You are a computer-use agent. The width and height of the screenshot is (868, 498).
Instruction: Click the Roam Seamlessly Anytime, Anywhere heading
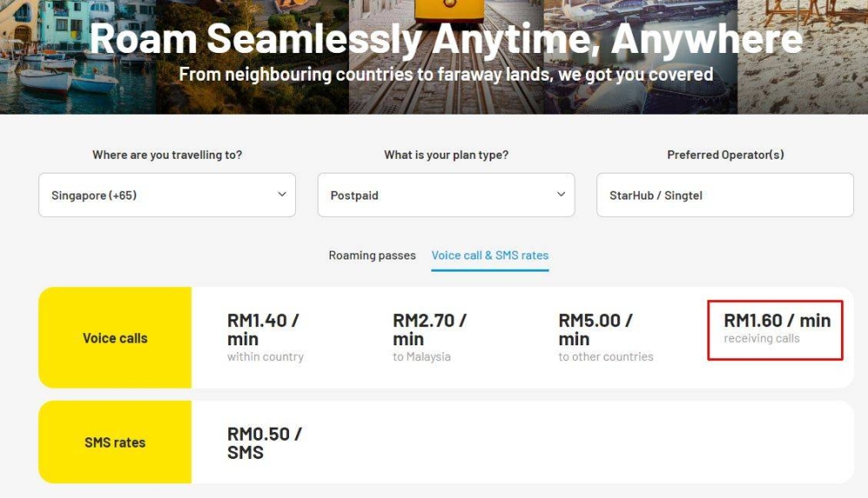446,39
